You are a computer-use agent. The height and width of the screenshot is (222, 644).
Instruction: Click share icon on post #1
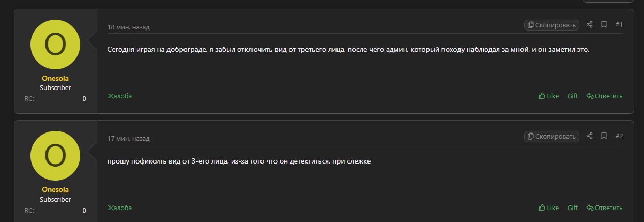(x=590, y=25)
